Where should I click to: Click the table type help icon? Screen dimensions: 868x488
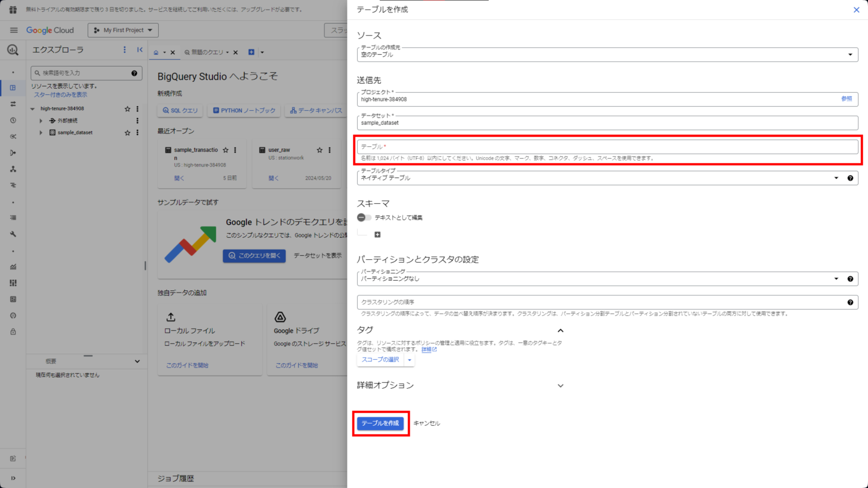850,177
